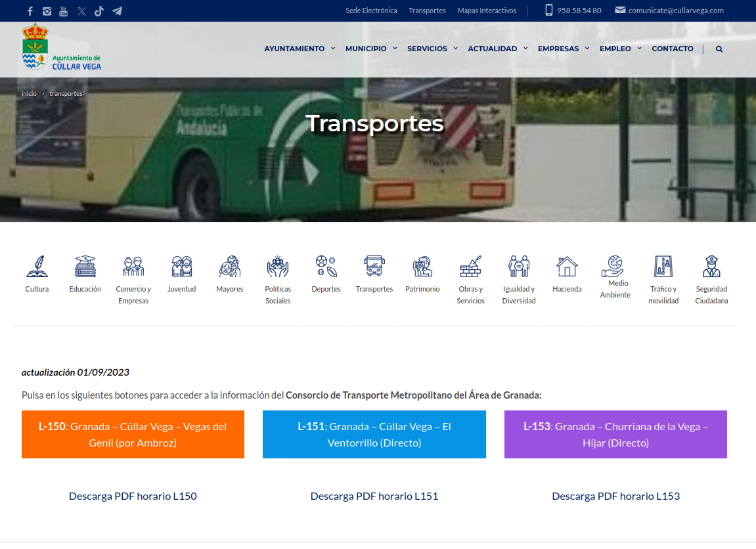Image resolution: width=756 pixels, height=549 pixels.
Task: Expand the Servicios dropdown chevron
Action: pyautogui.click(x=456, y=49)
